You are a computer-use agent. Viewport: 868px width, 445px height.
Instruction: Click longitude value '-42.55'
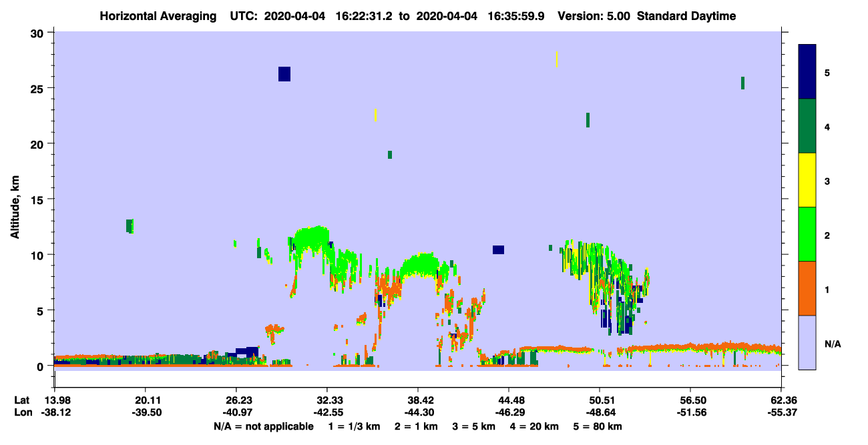tap(327, 413)
